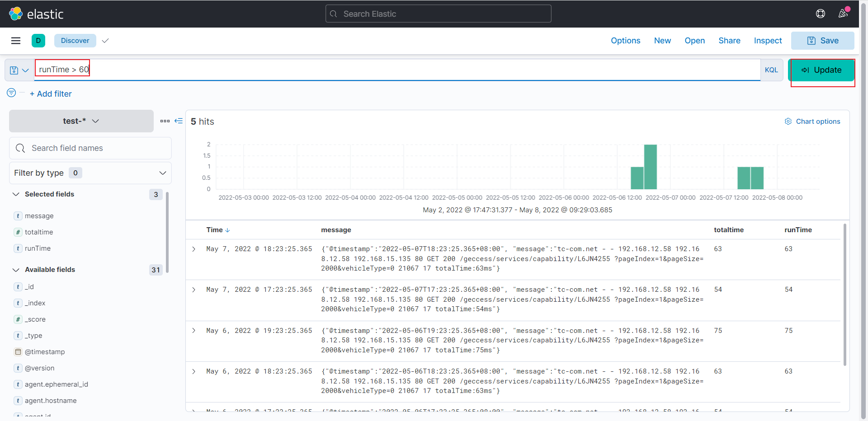Click the first histogram bar on May 7
This screenshot has height=421, width=868.
coord(744,178)
